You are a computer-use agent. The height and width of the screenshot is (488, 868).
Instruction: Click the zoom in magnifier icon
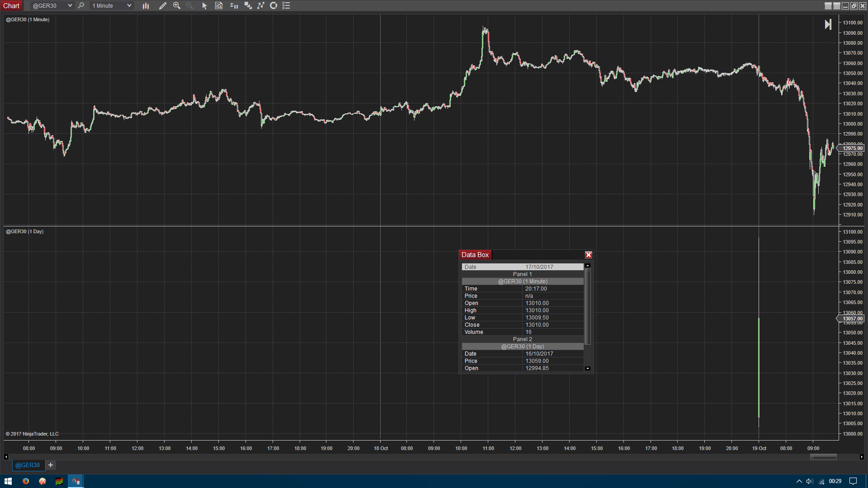coord(177,6)
